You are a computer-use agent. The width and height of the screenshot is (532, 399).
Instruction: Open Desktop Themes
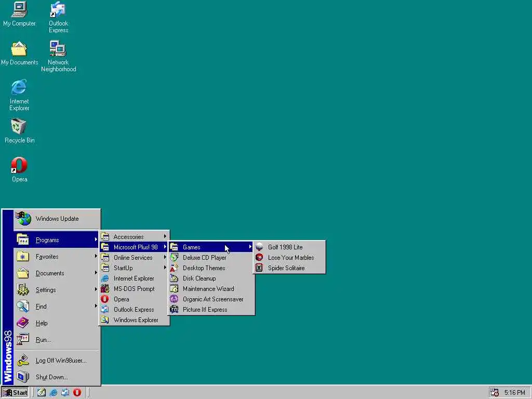point(211,268)
